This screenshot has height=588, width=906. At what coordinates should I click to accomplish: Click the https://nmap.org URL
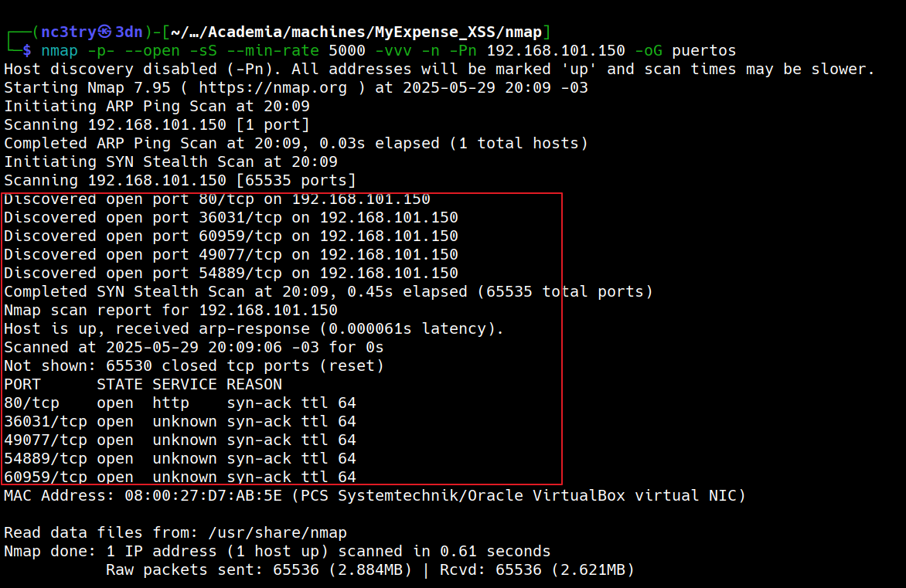click(x=273, y=88)
